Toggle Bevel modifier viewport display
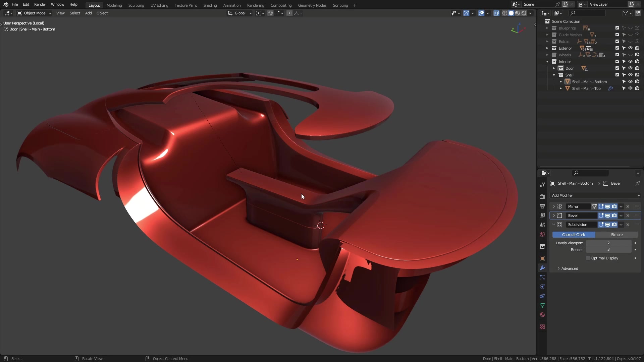644x362 pixels. 608,216
